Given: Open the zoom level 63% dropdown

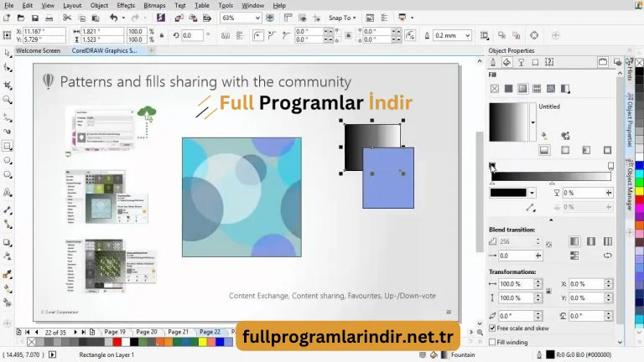Looking at the screenshot, I should (257, 18).
